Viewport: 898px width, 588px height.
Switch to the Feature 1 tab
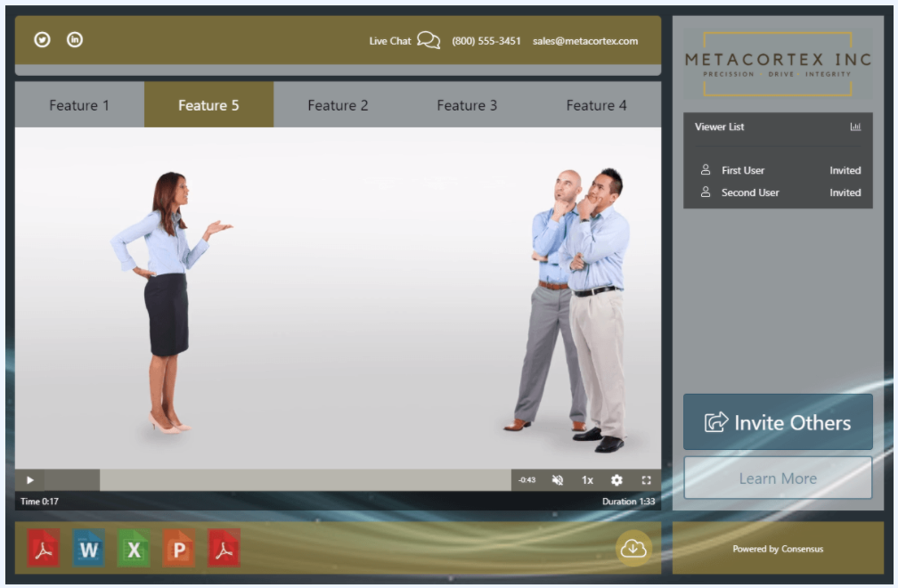79,105
